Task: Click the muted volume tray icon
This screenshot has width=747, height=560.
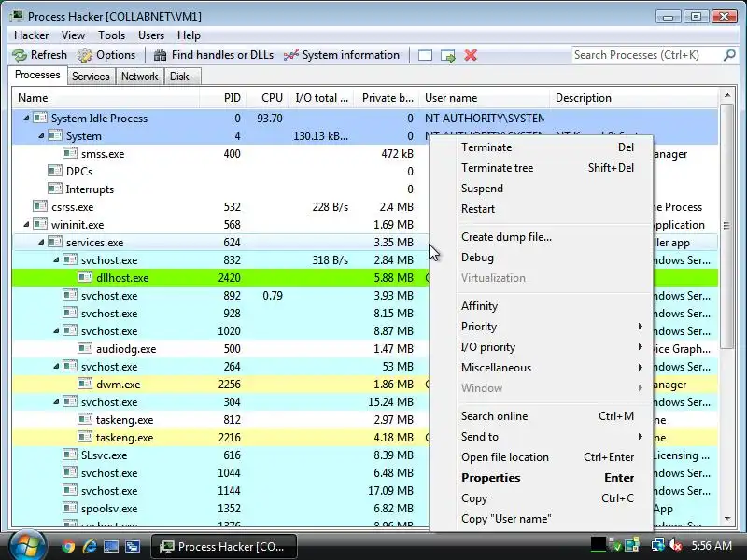Action: [675, 545]
